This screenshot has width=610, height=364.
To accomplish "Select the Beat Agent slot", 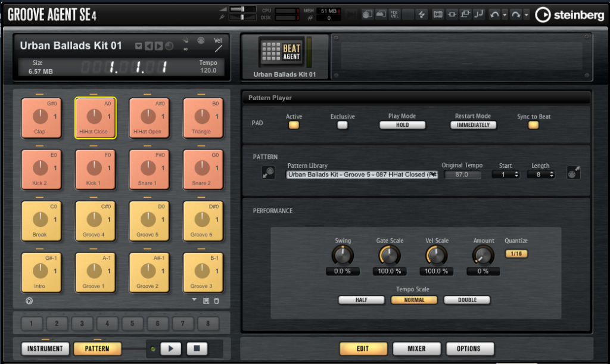I will [285, 57].
